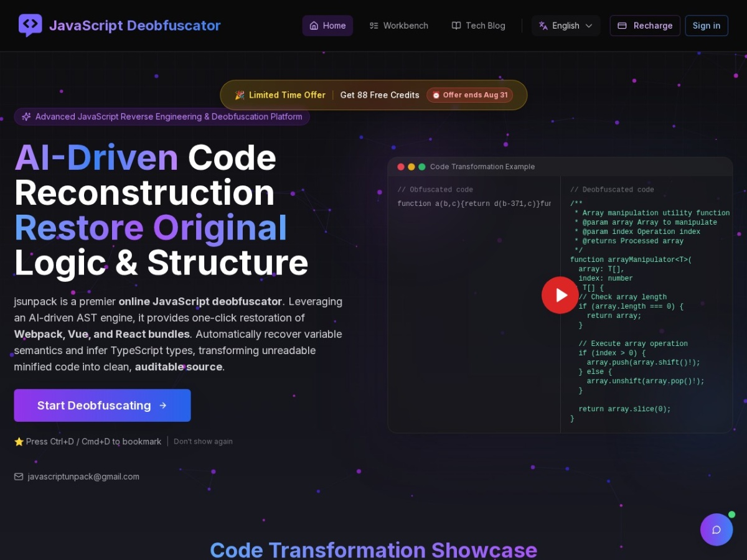Click the '// Obfuscated code' comment
The height and width of the screenshot is (560, 747).
(x=435, y=190)
